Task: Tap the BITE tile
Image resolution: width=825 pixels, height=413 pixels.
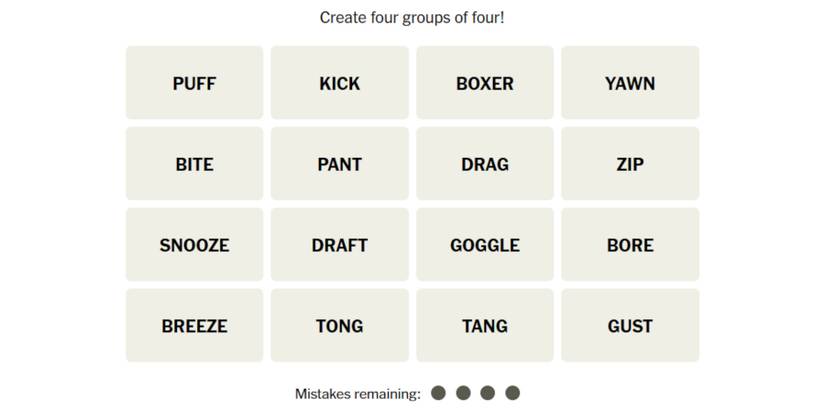Action: pyautogui.click(x=194, y=164)
